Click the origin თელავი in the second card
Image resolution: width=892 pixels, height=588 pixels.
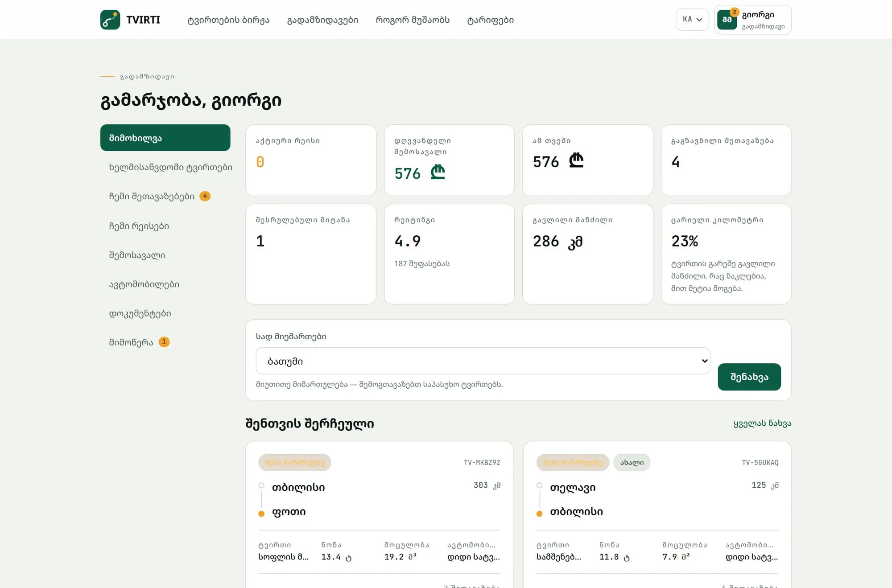click(x=573, y=488)
